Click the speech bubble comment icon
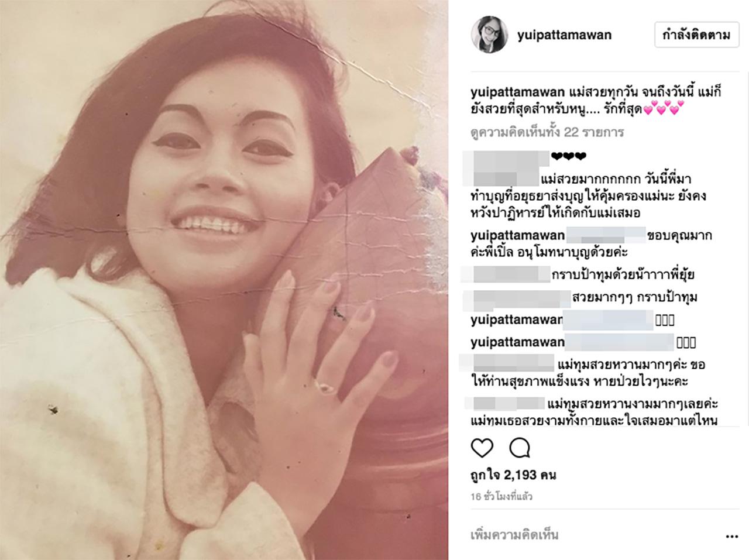 (x=520, y=448)
